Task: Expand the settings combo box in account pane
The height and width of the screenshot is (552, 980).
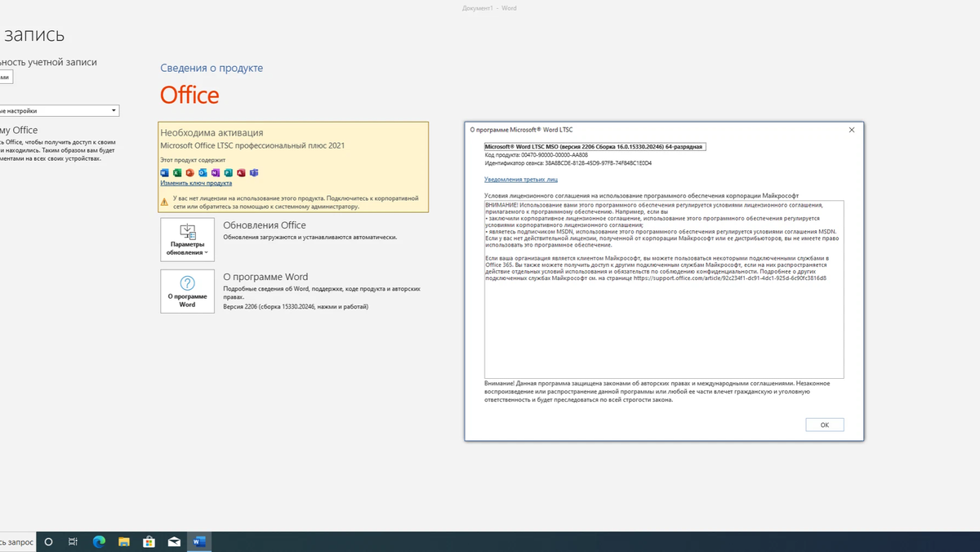Action: [x=59, y=111]
